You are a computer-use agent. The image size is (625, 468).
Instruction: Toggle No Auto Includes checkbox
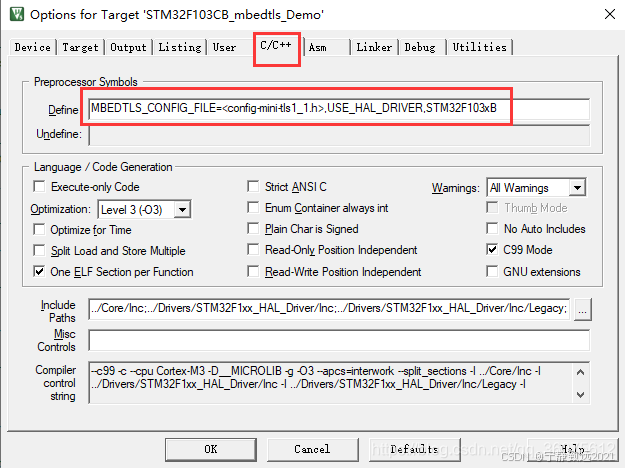click(492, 228)
